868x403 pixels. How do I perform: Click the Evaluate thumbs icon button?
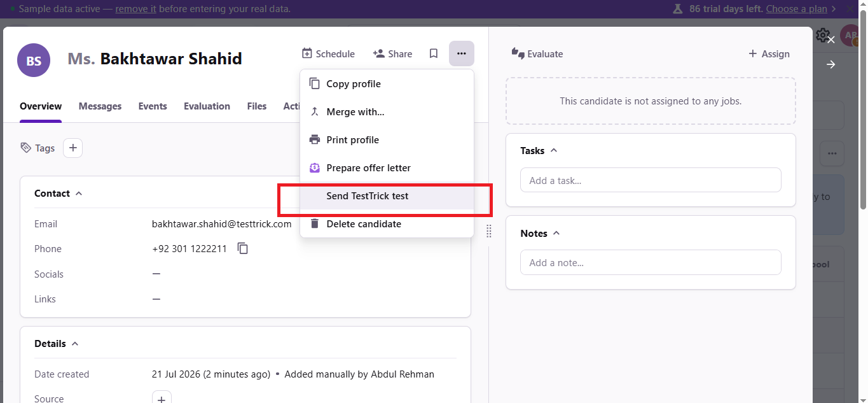click(537, 54)
